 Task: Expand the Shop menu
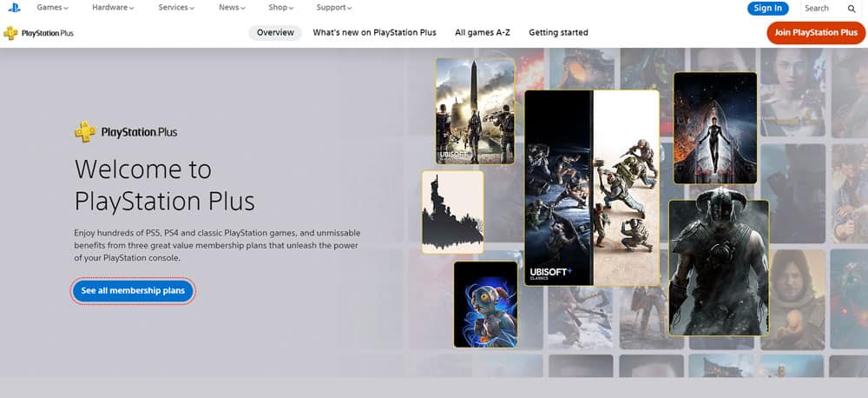281,8
